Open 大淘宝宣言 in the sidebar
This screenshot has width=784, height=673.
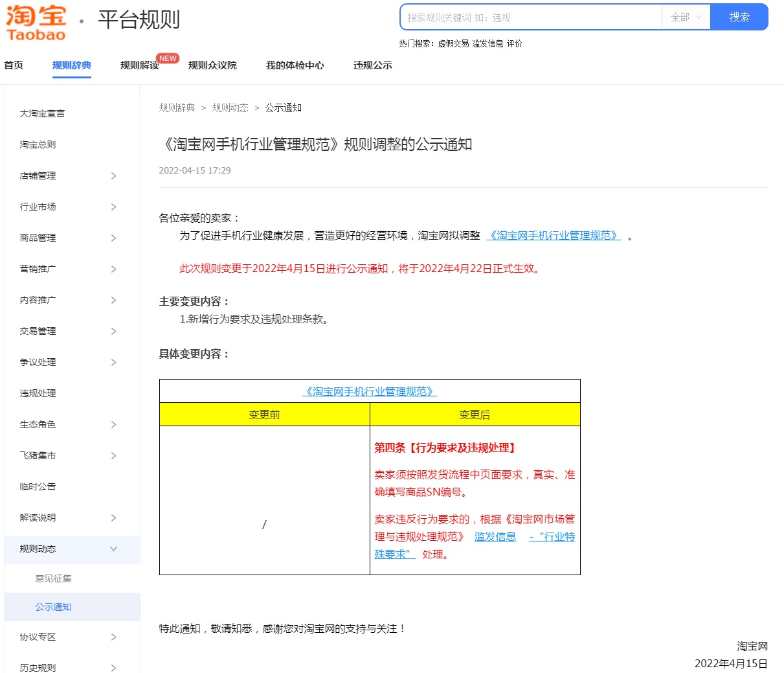(42, 113)
